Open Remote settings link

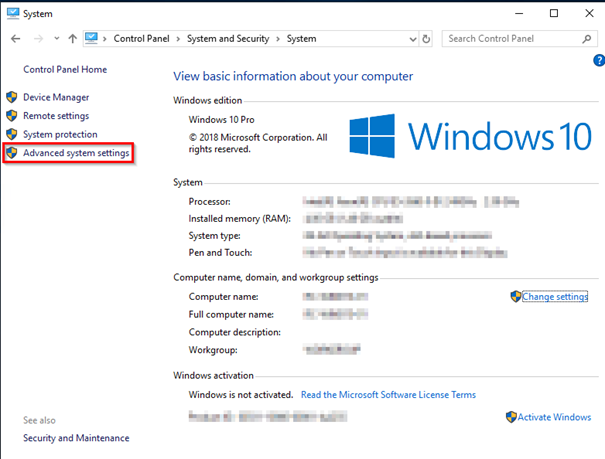point(56,116)
